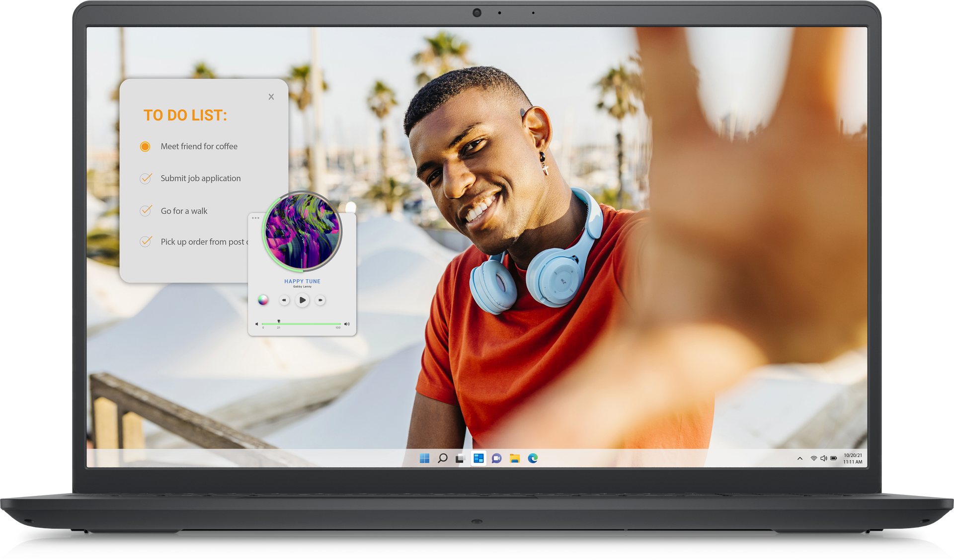Open the date and time flyout

click(853, 458)
